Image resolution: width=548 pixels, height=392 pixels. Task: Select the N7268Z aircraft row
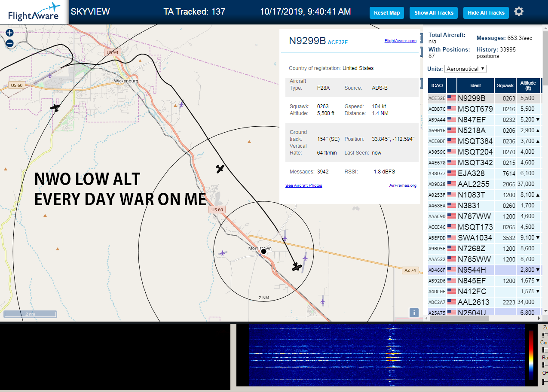click(484, 248)
